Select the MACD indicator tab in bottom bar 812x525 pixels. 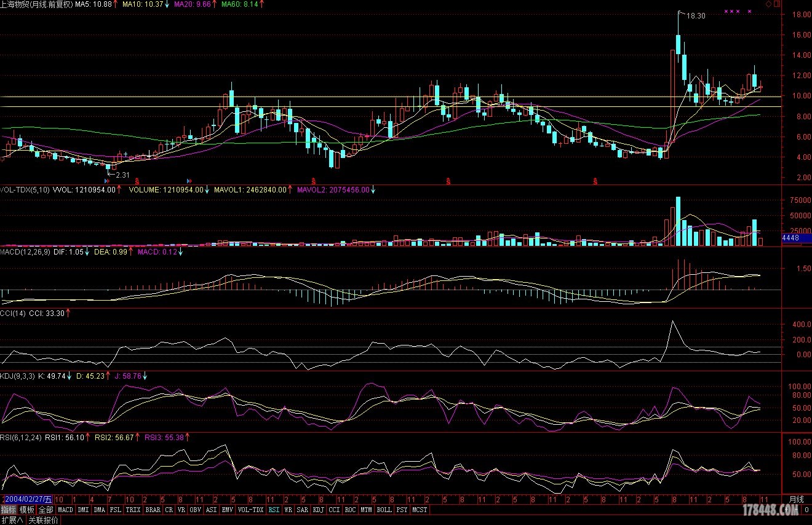tap(65, 510)
